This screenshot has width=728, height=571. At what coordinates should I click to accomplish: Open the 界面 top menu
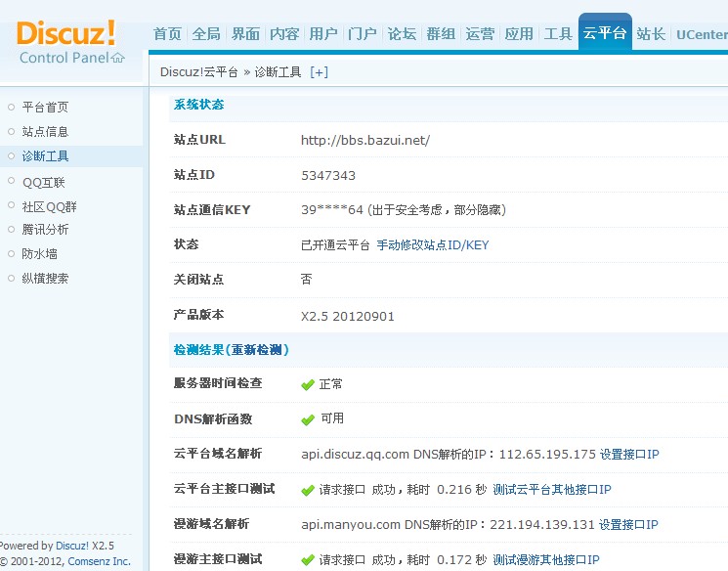pyautogui.click(x=245, y=34)
